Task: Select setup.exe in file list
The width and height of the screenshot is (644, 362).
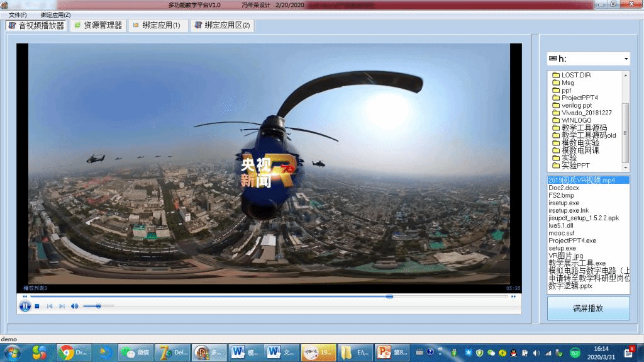Action: click(562, 248)
